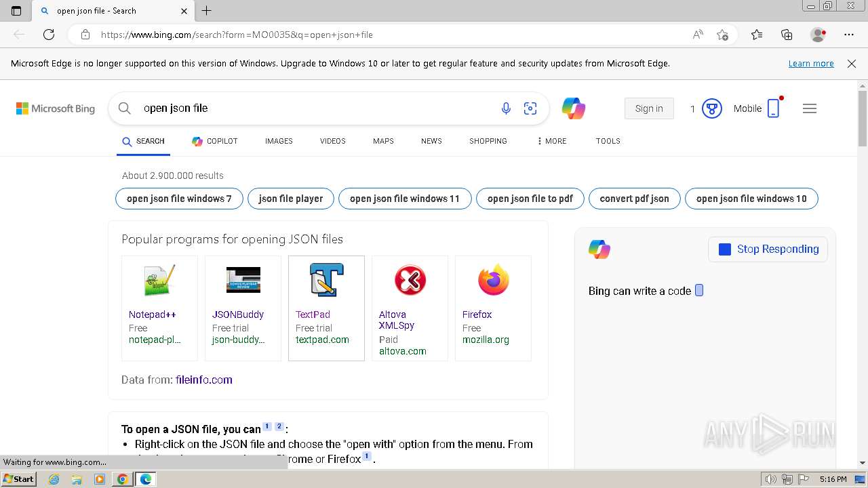The width and height of the screenshot is (868, 488).
Task: Click the Edge taskbar icon
Action: (146, 479)
